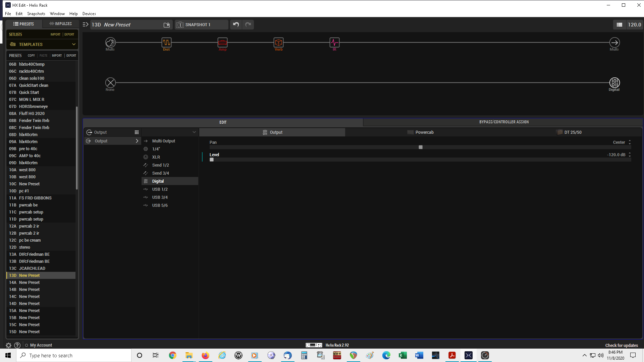Select the Dist block in signal chain

(166, 43)
